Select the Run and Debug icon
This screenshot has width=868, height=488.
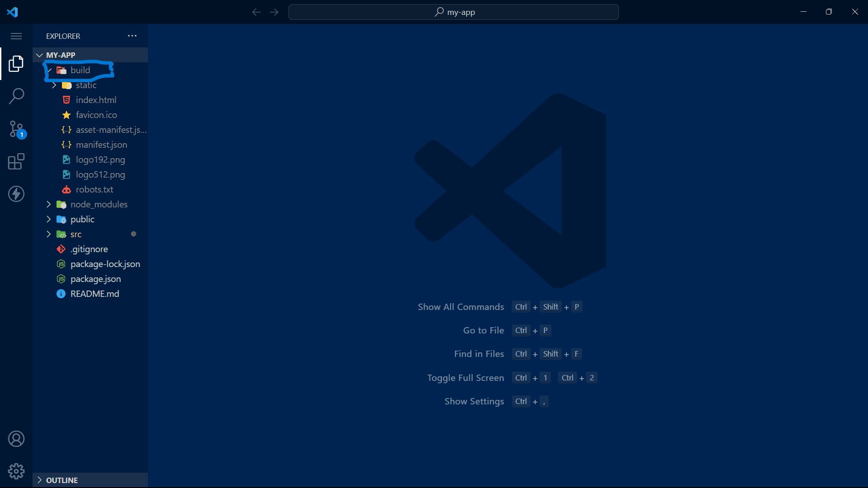pyautogui.click(x=16, y=194)
